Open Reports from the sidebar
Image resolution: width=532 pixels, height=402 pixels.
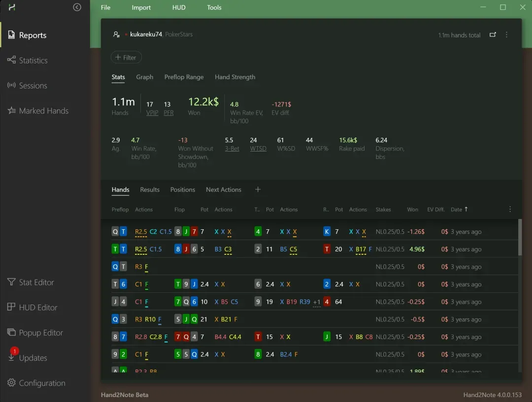(32, 35)
